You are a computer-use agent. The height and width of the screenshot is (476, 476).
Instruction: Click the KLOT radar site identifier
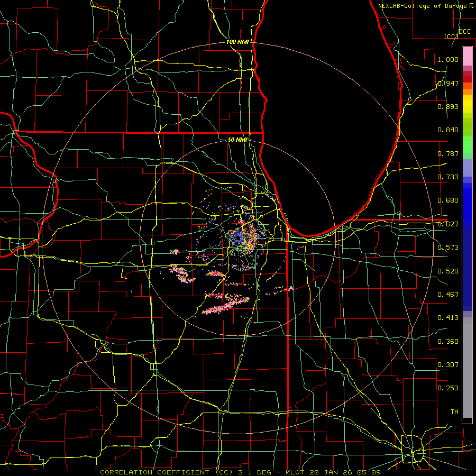click(x=295, y=472)
